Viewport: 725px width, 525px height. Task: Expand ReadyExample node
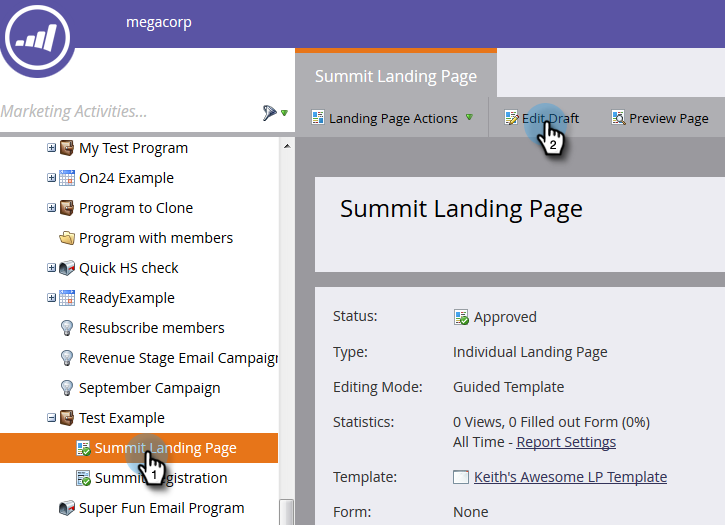tap(51, 297)
